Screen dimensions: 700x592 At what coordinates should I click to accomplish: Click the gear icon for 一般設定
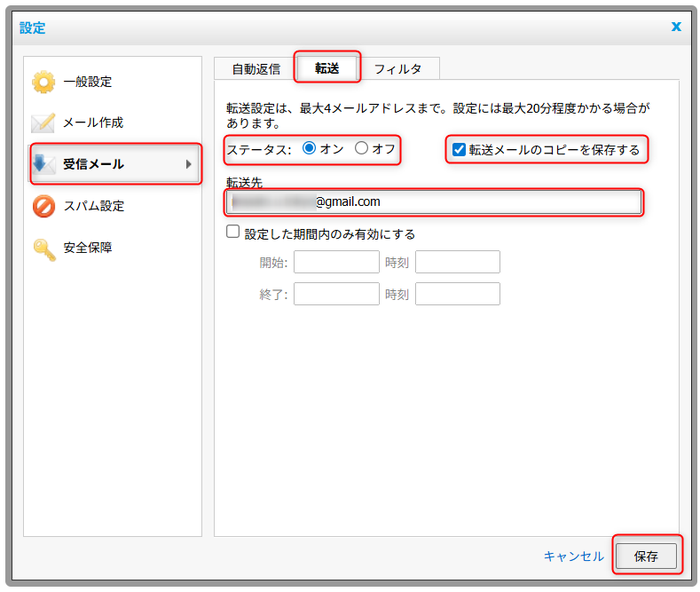pyautogui.click(x=43, y=82)
